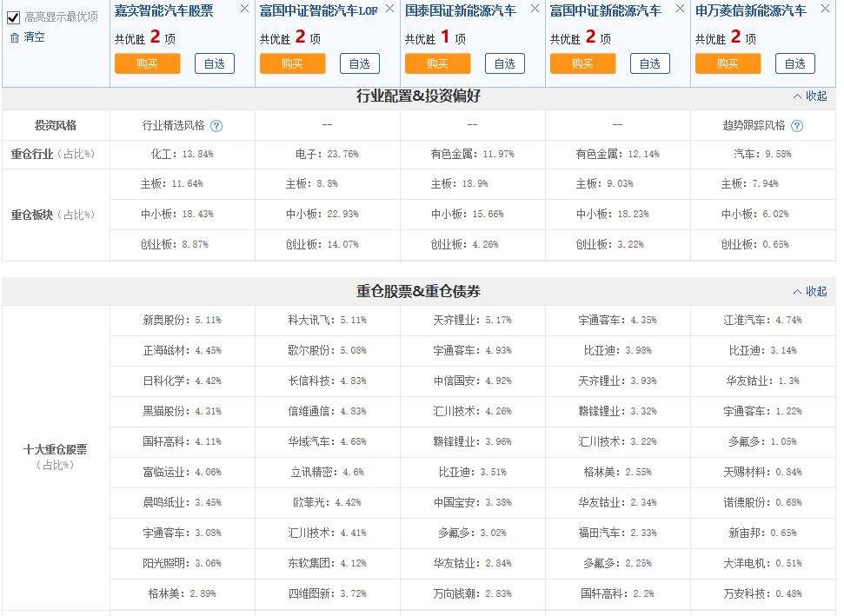The height and width of the screenshot is (616, 844).
Task: Add 国泰国证新能源汽车 to watchlist via 自选
Action: pyautogui.click(x=505, y=63)
